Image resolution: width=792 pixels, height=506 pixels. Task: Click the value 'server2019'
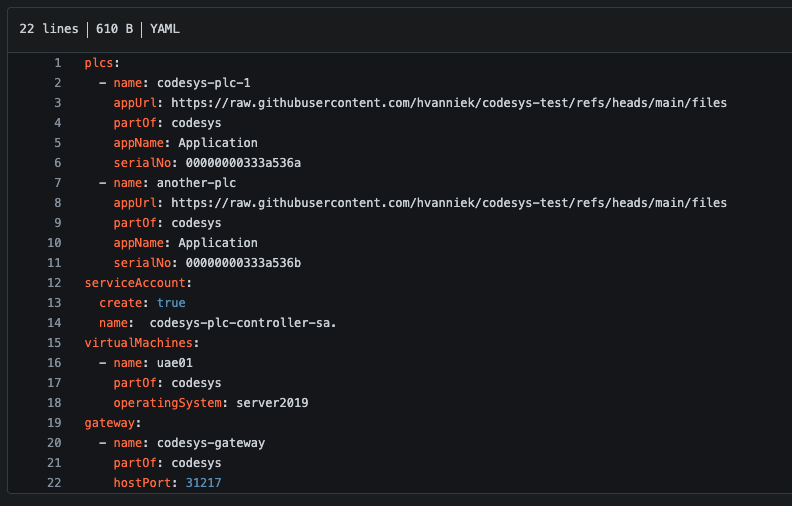tap(272, 403)
